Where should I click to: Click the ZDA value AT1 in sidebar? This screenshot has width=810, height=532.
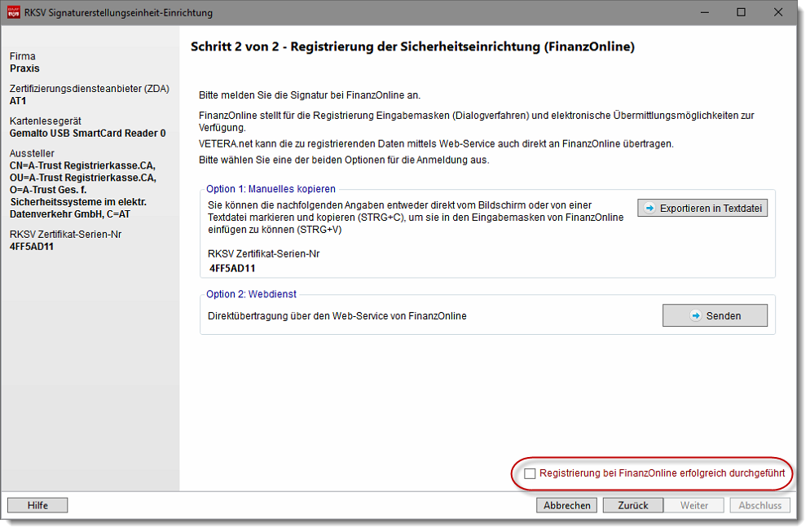click(18, 101)
